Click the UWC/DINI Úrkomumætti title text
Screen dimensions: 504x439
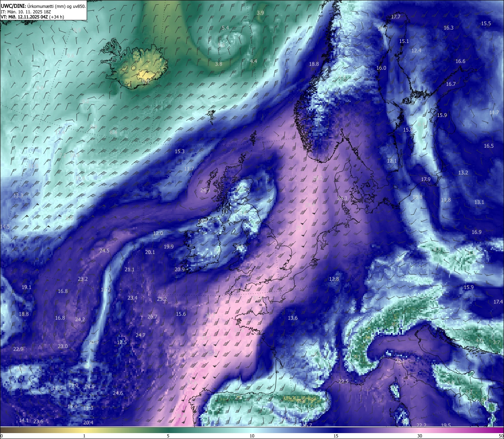point(43,6)
